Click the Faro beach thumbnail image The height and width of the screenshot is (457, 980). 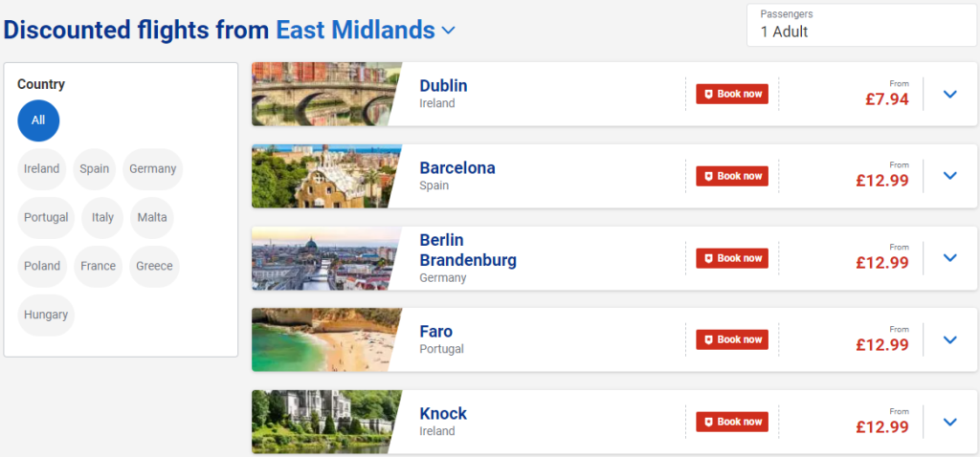(326, 339)
